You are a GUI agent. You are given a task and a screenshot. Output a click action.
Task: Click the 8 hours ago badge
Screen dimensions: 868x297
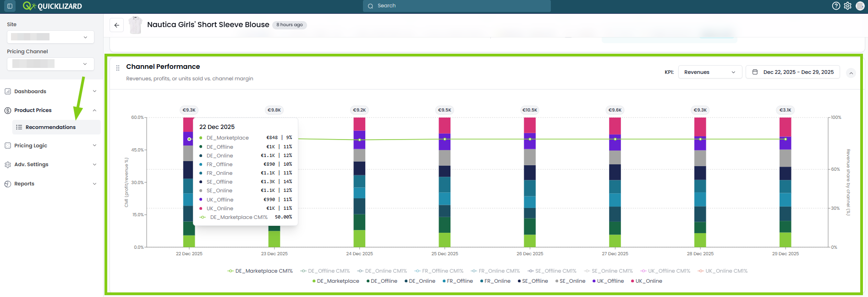(290, 25)
